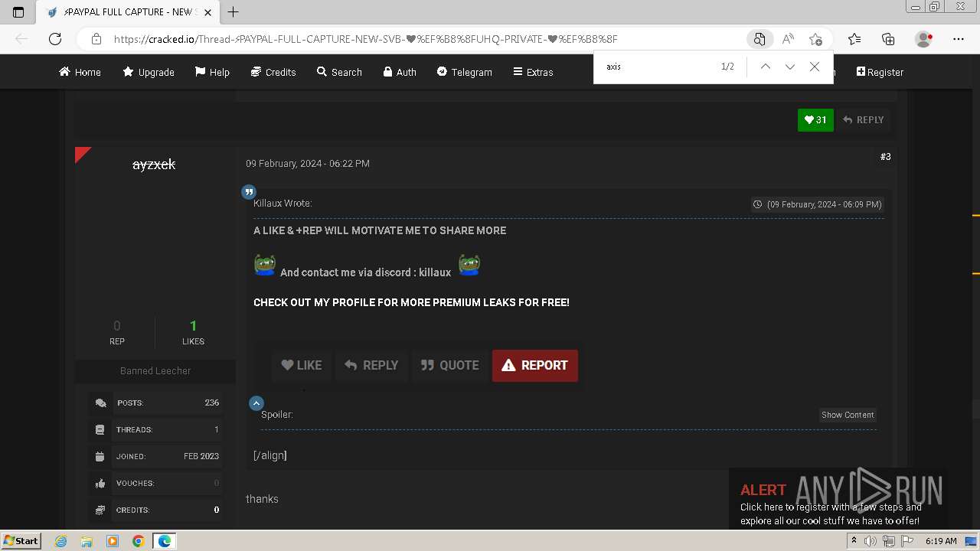Open the browser profile icon
Screen dimensions: 980x551
(924, 39)
